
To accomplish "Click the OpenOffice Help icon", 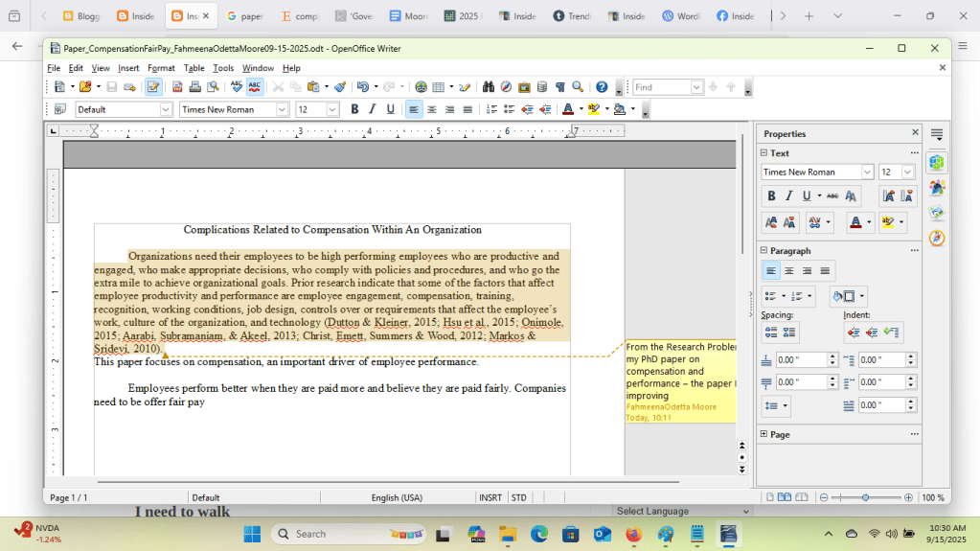I will pyautogui.click(x=602, y=87).
